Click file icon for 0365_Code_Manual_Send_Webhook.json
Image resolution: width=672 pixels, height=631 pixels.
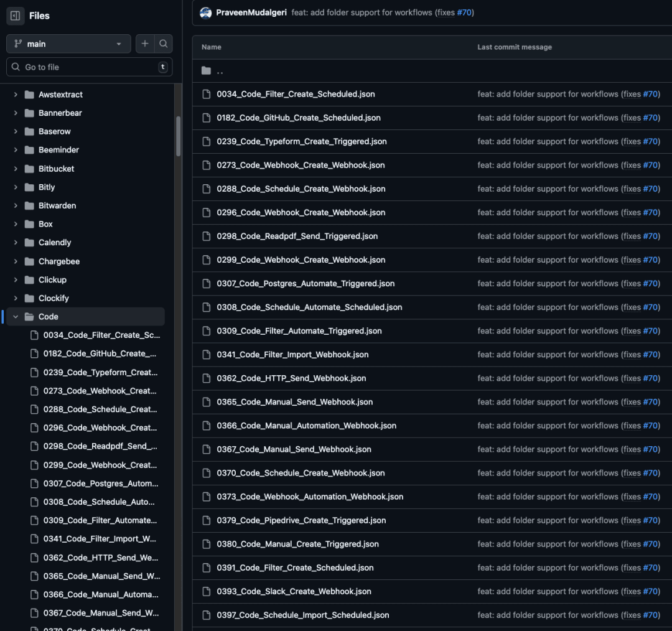point(206,401)
